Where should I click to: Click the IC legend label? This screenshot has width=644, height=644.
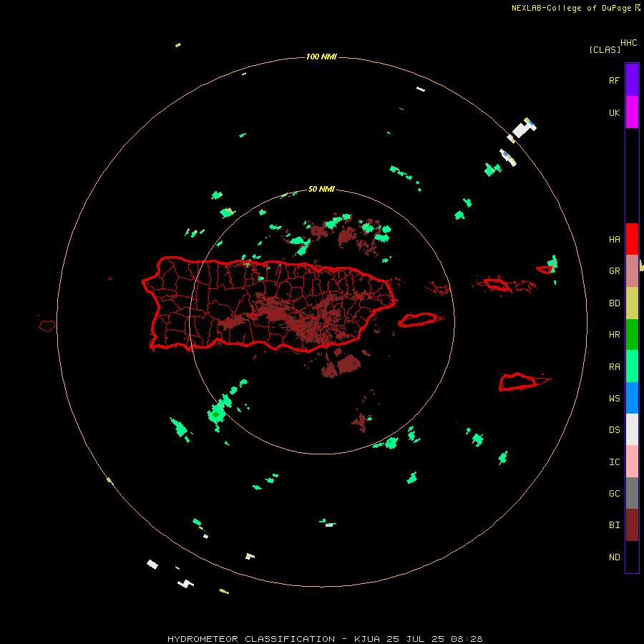[614, 462]
